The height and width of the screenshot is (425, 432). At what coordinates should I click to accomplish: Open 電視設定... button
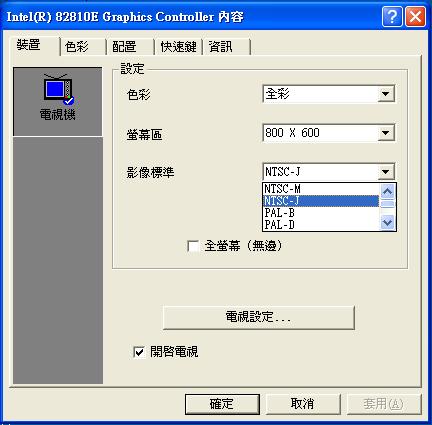[x=259, y=317]
